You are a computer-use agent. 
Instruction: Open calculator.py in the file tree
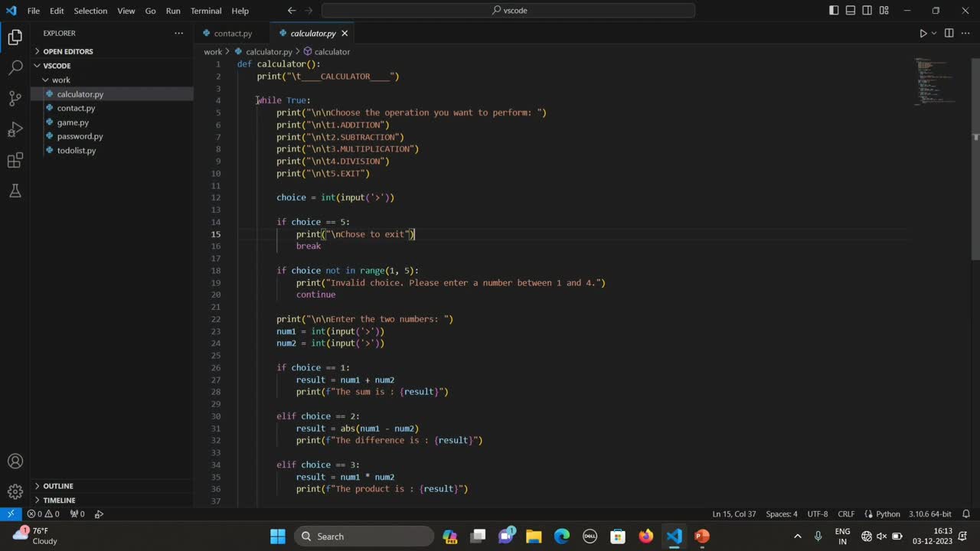tap(112, 94)
